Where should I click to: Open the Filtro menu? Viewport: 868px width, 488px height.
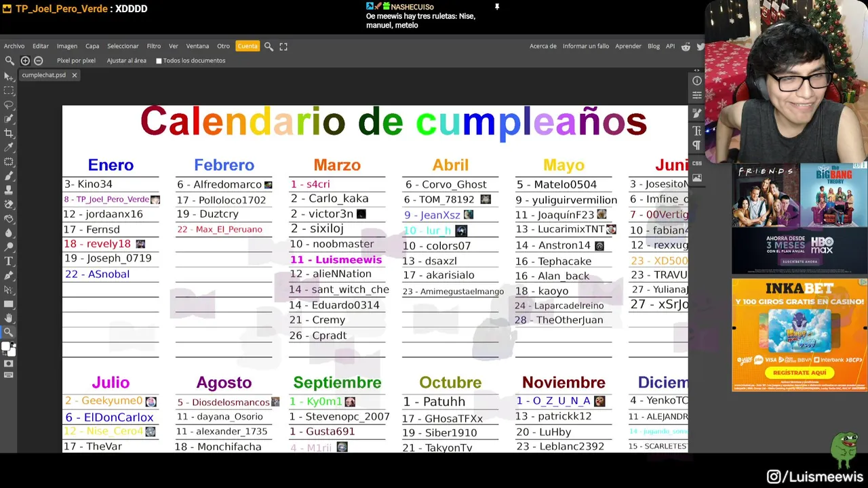pos(154,46)
